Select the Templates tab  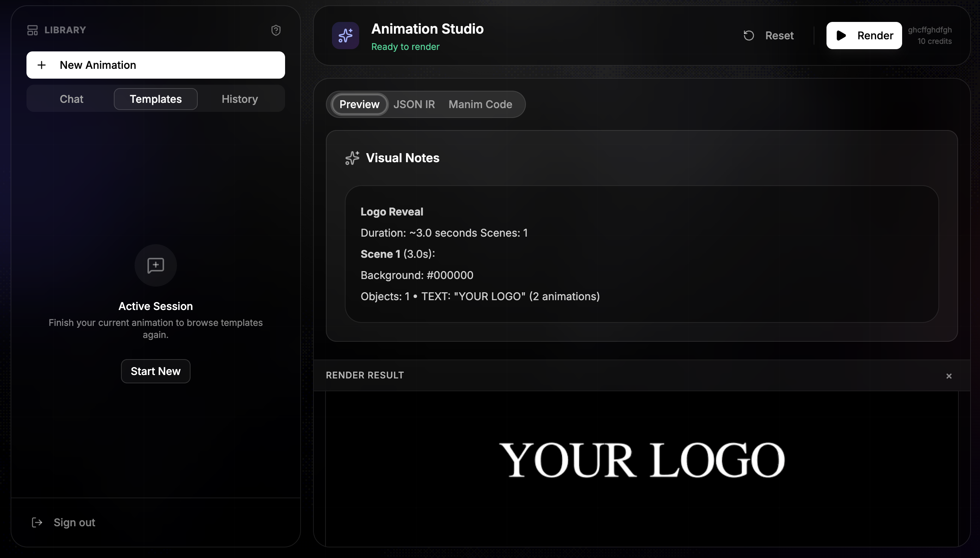point(156,99)
